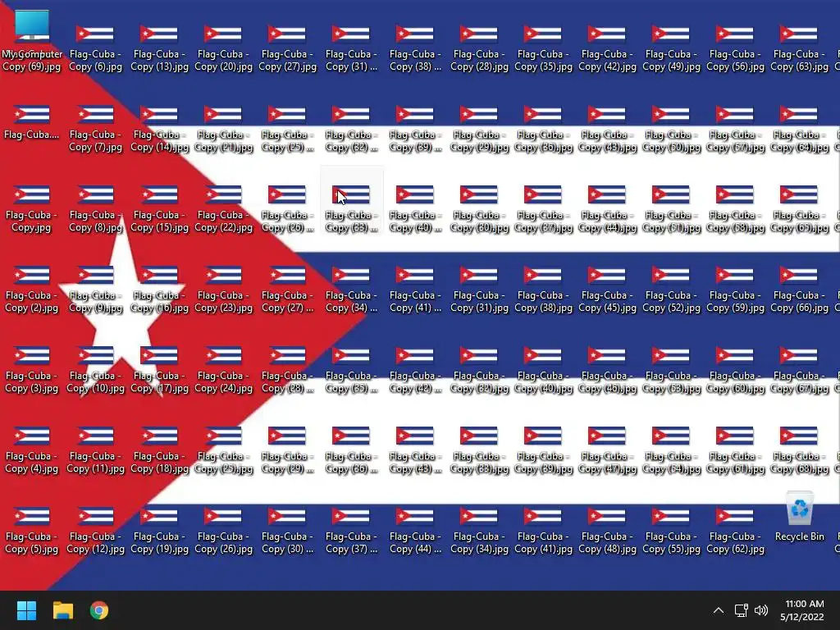The image size is (840, 630).
Task: Select Flag-Cuba - Copy (14).jpg
Action: pyautogui.click(x=159, y=129)
